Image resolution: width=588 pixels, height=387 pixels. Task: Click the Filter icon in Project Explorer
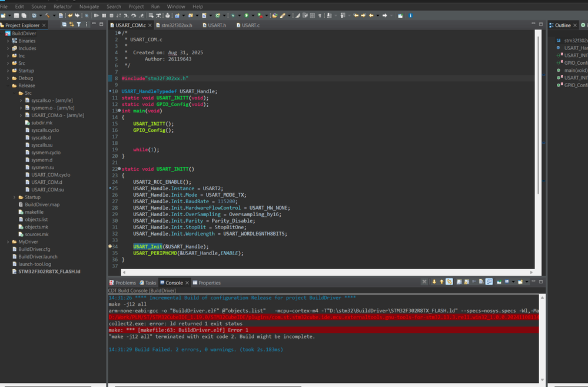[x=78, y=25]
